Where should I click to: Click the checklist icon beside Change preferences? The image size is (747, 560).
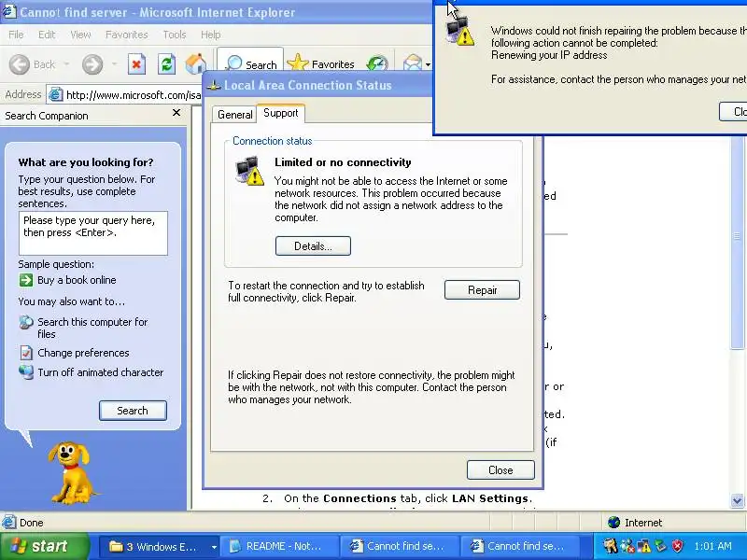tap(26, 353)
